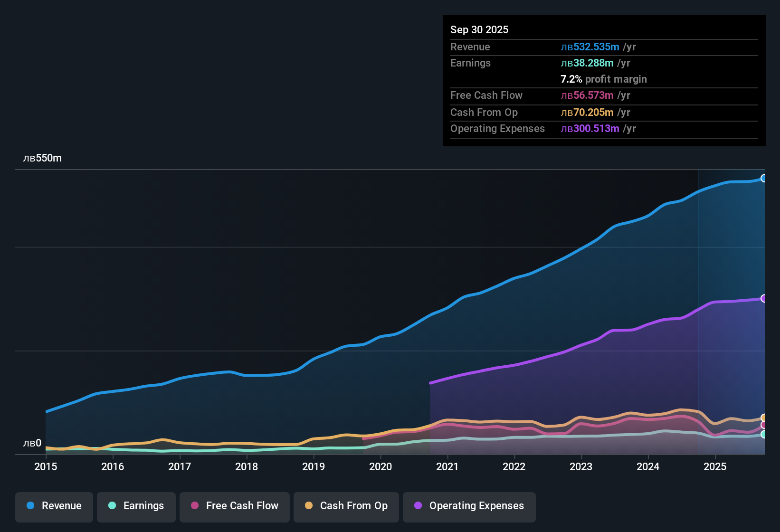The image size is (780, 532).
Task: Click the 7.2% profit margin text
Action: tap(603, 79)
